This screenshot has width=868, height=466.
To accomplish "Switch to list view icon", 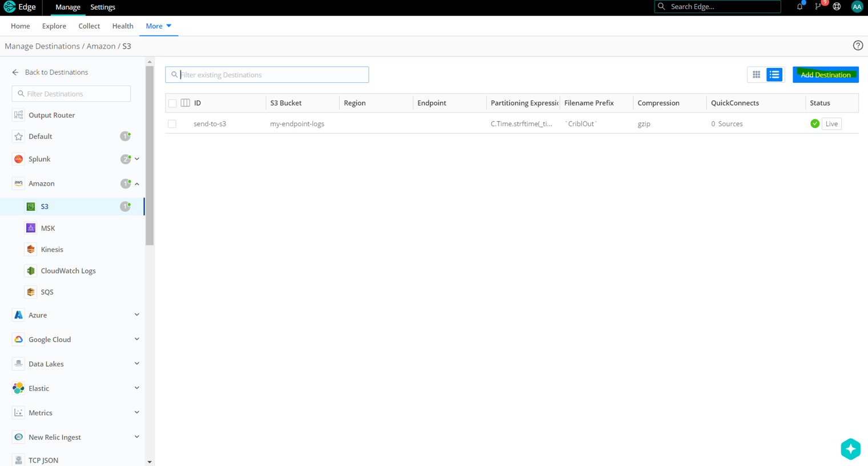I will tap(774, 75).
